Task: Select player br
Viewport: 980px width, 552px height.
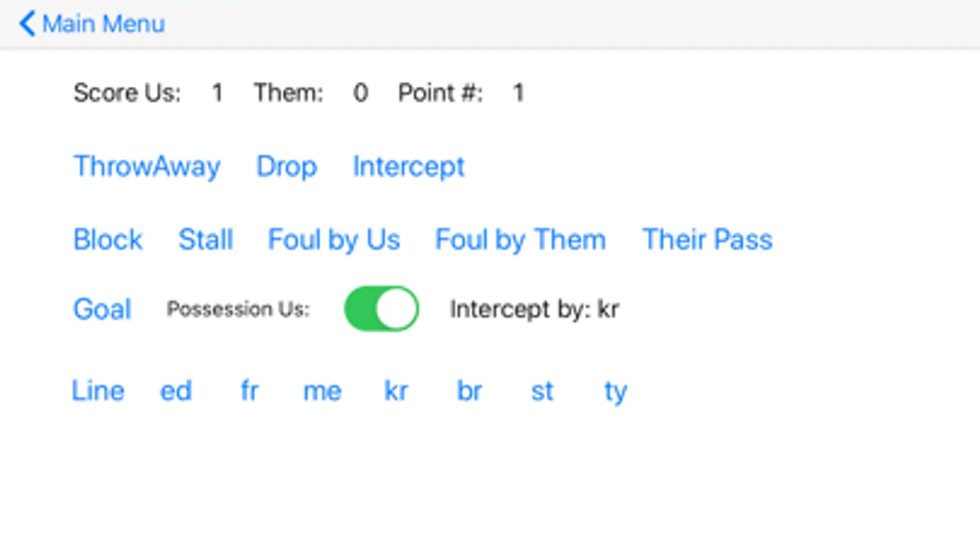Action: [x=469, y=391]
